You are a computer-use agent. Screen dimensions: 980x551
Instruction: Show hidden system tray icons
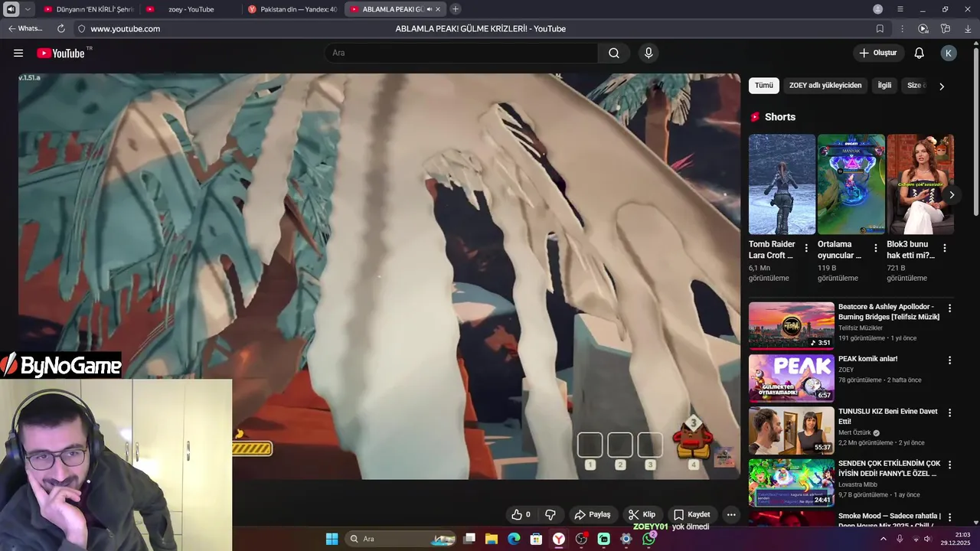[883, 539]
